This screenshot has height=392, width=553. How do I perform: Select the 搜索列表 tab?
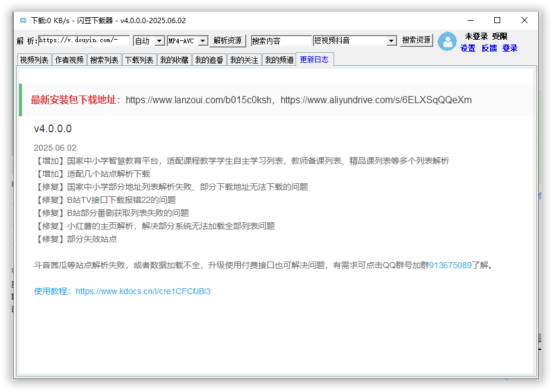(x=104, y=60)
